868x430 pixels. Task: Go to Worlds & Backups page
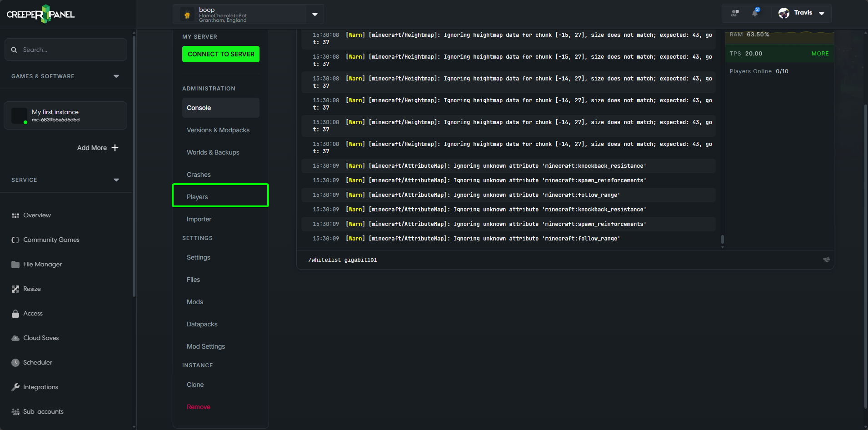pos(213,152)
